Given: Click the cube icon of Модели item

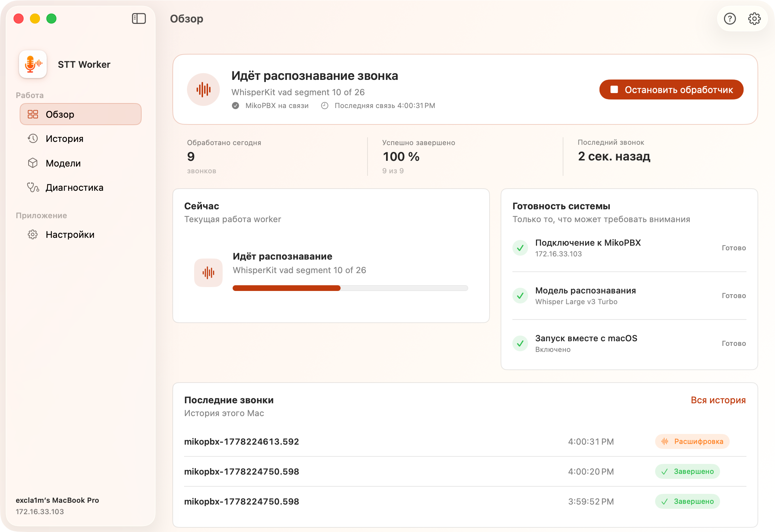Looking at the screenshot, I should tap(33, 163).
